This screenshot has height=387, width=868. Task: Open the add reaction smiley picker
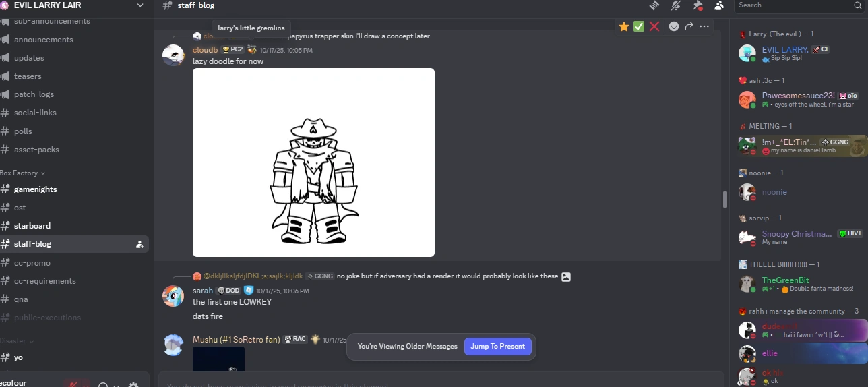(674, 26)
